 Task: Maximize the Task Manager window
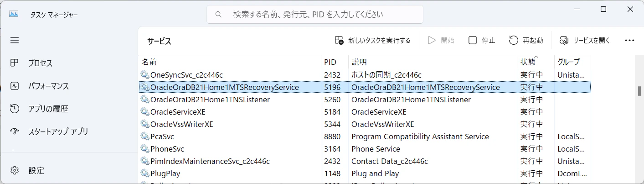tap(603, 9)
